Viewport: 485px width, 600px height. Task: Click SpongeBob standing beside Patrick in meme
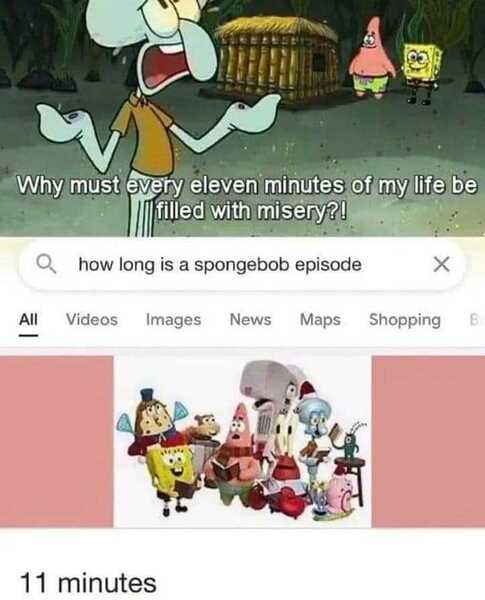(x=421, y=73)
